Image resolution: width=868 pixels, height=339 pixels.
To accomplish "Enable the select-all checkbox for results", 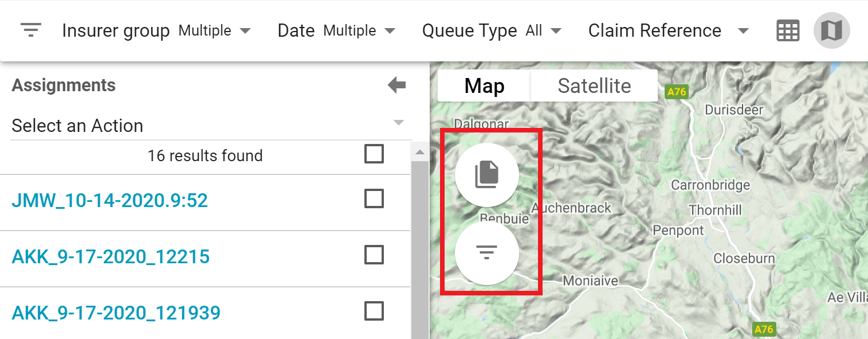I will click(x=374, y=154).
